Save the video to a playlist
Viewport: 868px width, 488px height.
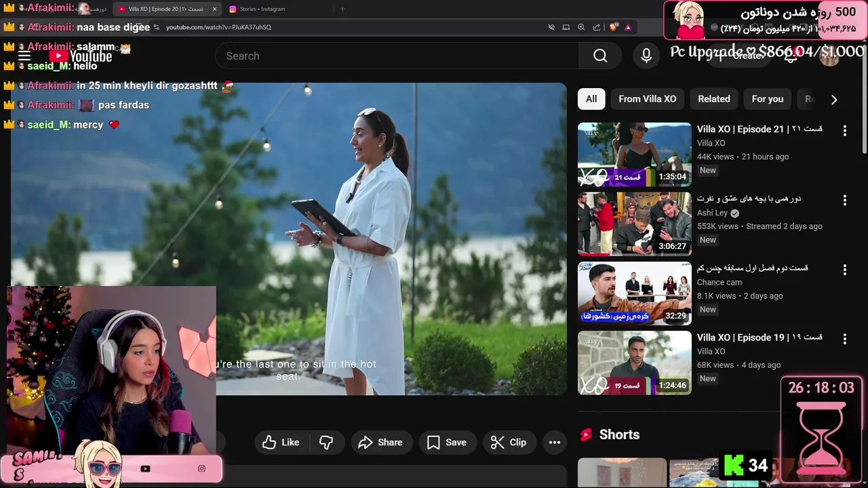coord(447,443)
